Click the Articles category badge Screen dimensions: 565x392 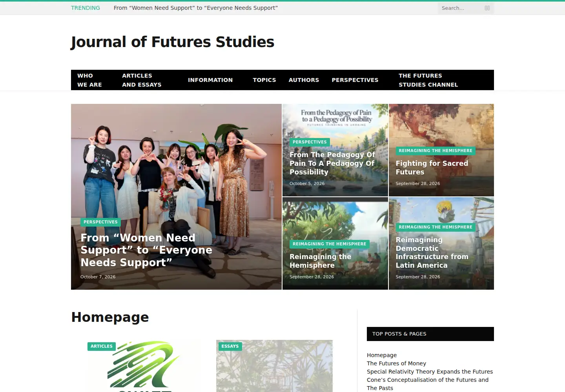click(101, 346)
